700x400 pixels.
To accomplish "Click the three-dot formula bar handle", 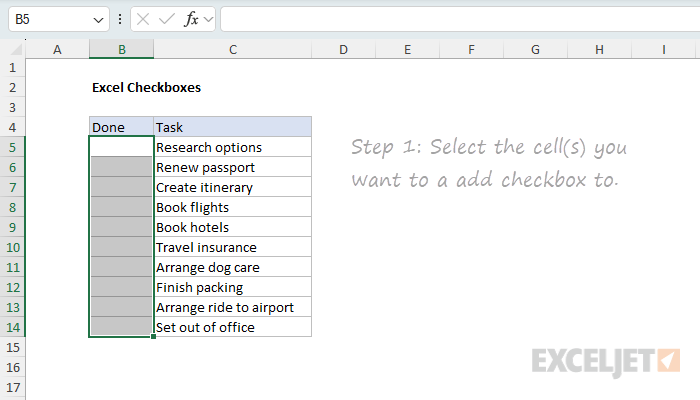I will pos(120,19).
